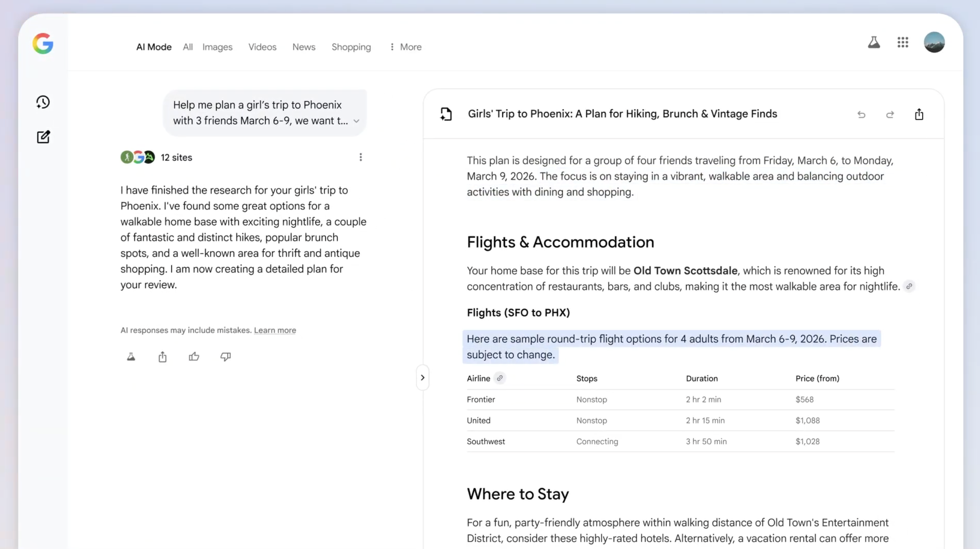Open the Google apps grid
Image resolution: width=980 pixels, height=549 pixels.
coord(903,42)
